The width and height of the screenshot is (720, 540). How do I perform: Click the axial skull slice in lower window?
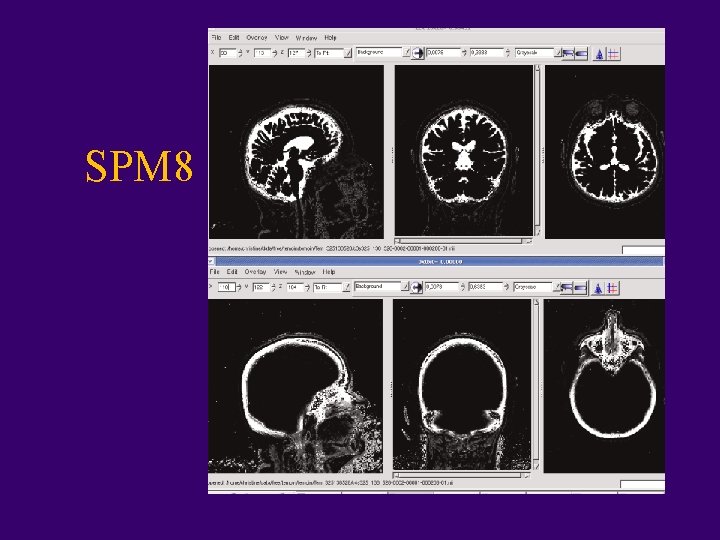[x=604, y=386]
